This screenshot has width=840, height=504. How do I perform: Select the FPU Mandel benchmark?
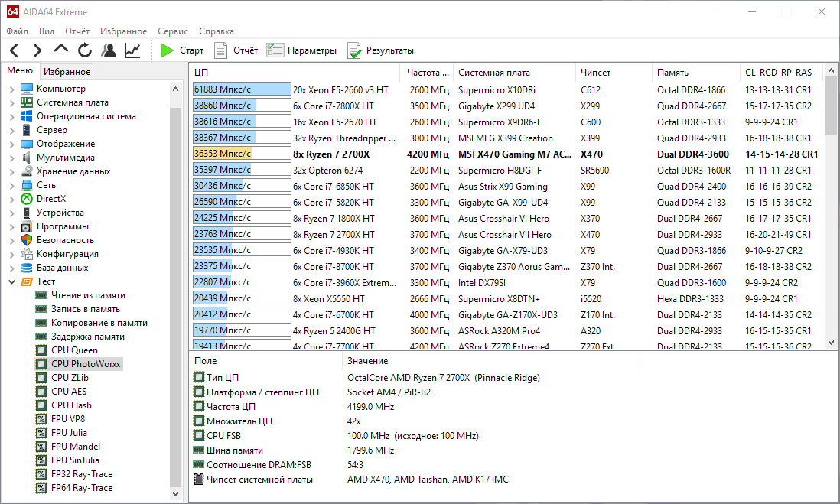[76, 447]
